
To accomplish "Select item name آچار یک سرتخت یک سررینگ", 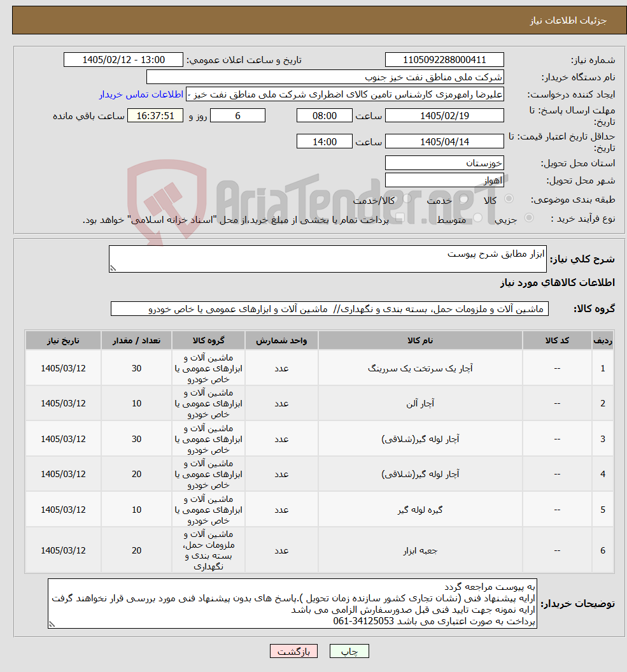I will 420,368.
